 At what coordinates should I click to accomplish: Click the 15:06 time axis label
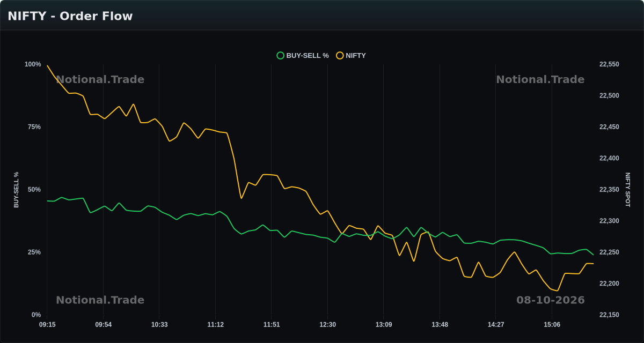pyautogui.click(x=552, y=325)
